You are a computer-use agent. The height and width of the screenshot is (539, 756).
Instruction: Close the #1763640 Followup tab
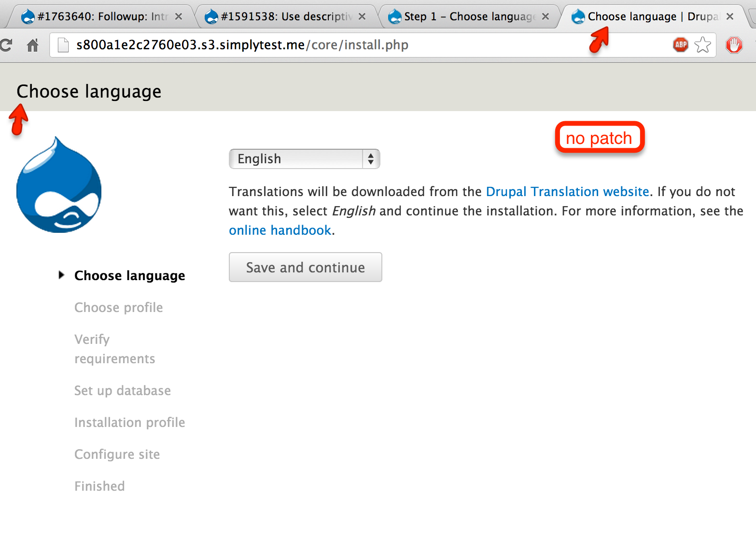[x=179, y=16]
